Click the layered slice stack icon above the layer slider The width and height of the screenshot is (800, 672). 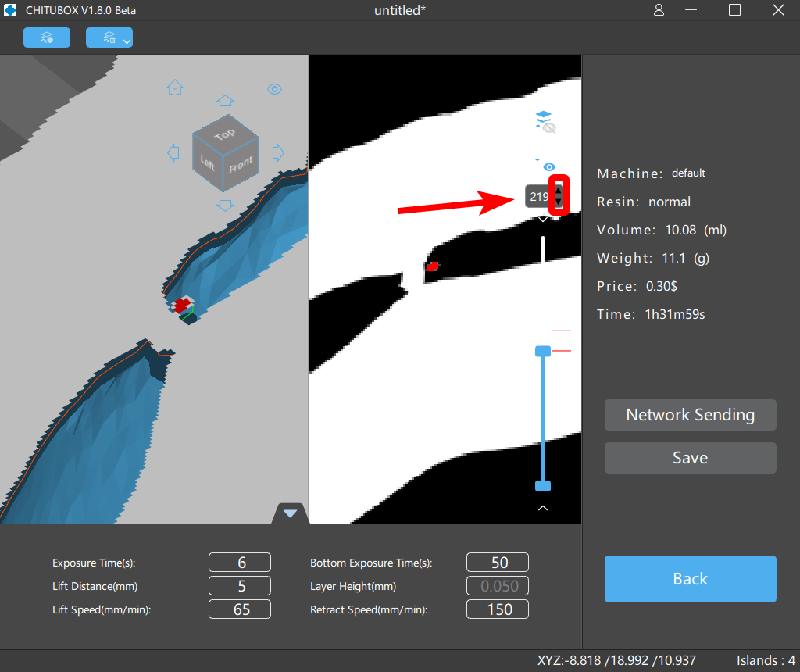543,116
